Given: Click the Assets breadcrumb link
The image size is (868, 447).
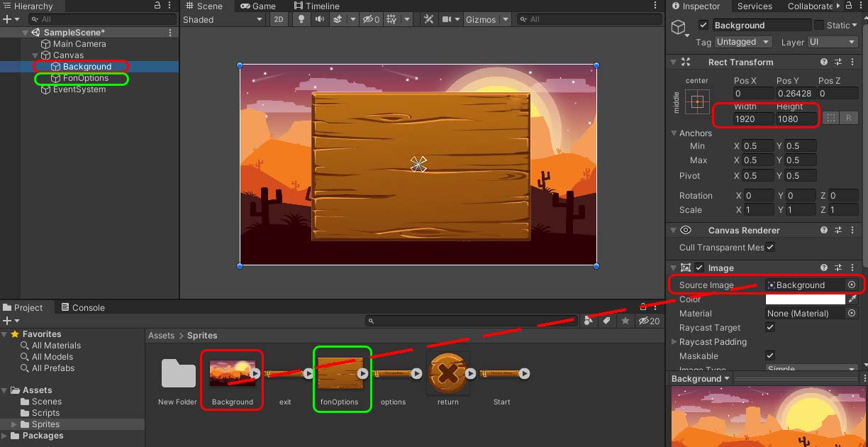Looking at the screenshot, I should coord(161,336).
